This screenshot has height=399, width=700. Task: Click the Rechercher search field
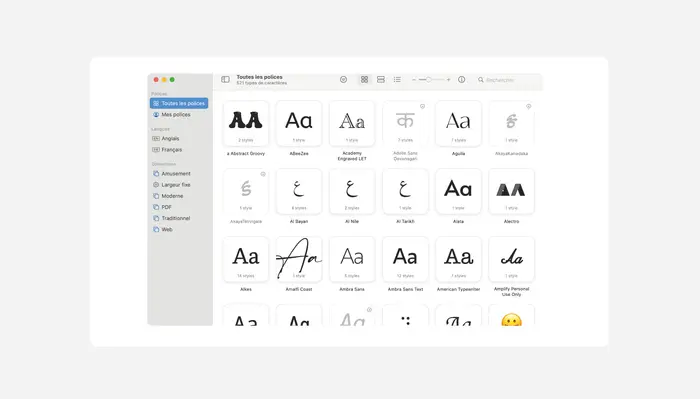(x=508, y=80)
